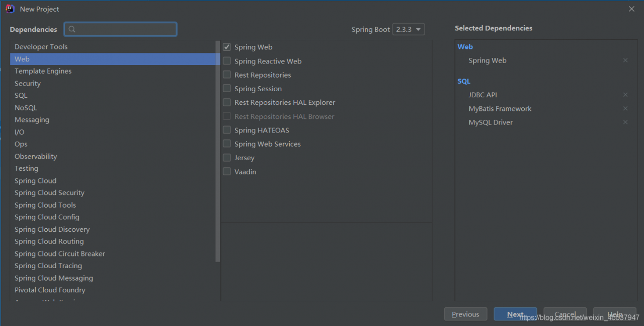Screen dimensions: 644x326
Task: Tick the Spring Session checkbox
Action: click(227, 89)
